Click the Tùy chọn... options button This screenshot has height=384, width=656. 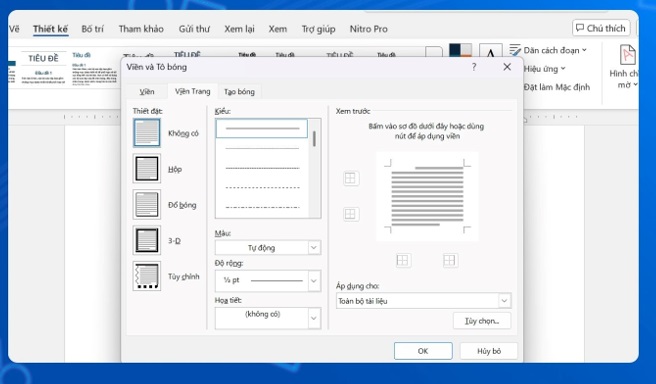tap(482, 321)
